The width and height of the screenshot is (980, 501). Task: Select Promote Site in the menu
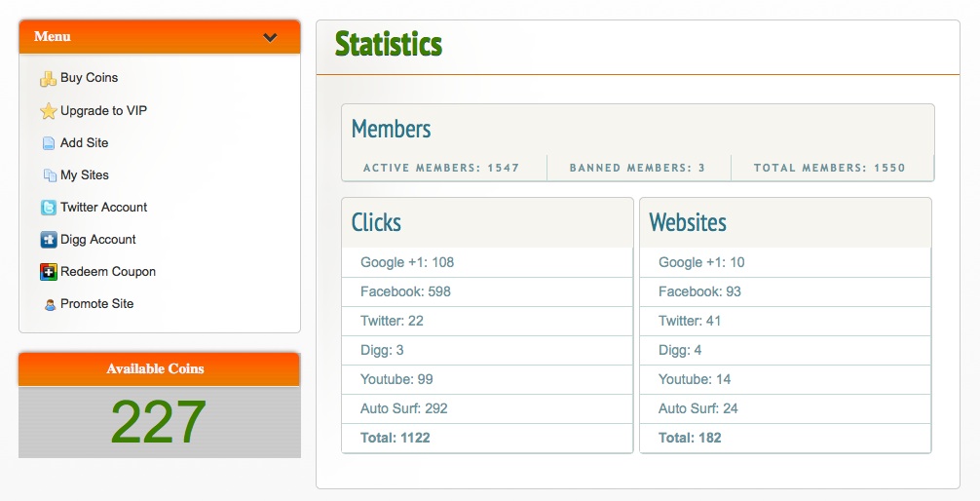click(96, 303)
